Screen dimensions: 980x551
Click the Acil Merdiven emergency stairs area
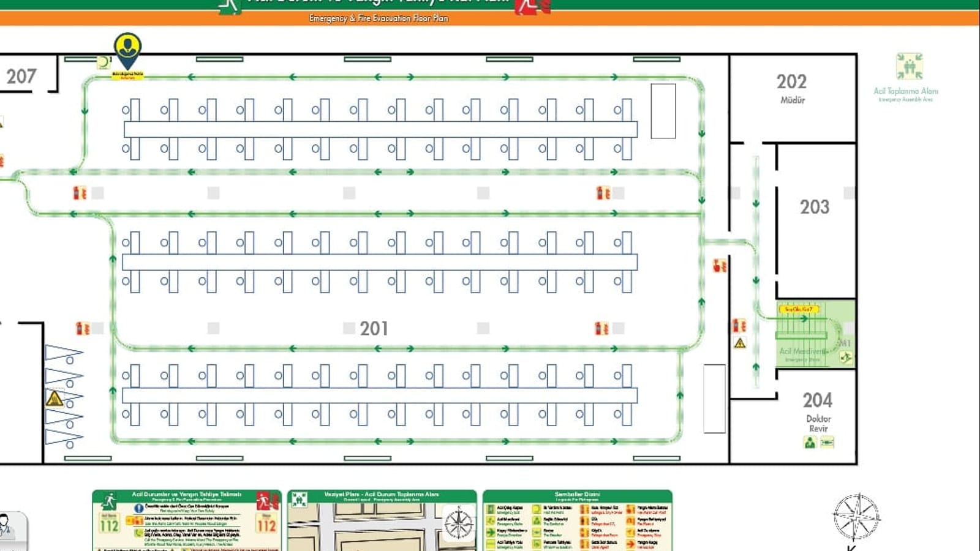(x=815, y=334)
